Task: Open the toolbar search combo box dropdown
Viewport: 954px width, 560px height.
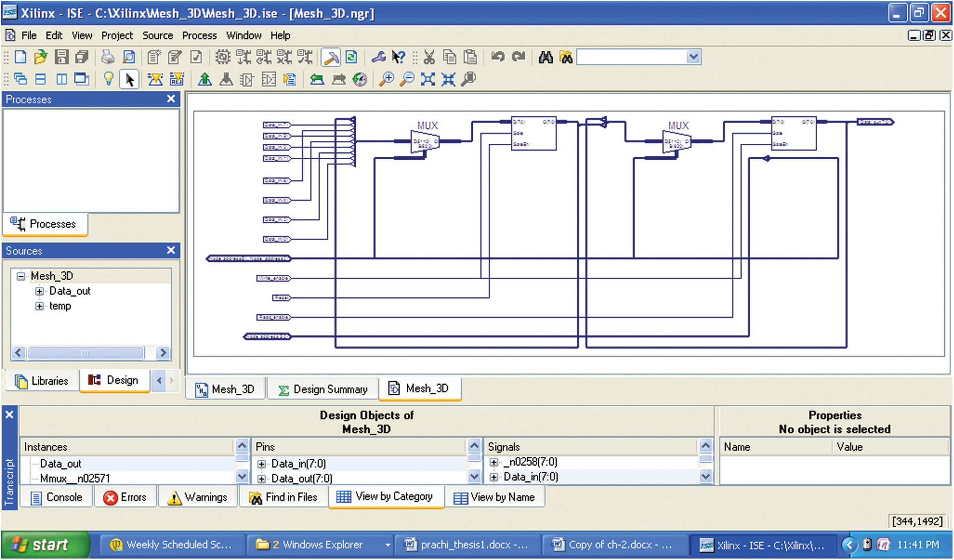Action: click(694, 57)
